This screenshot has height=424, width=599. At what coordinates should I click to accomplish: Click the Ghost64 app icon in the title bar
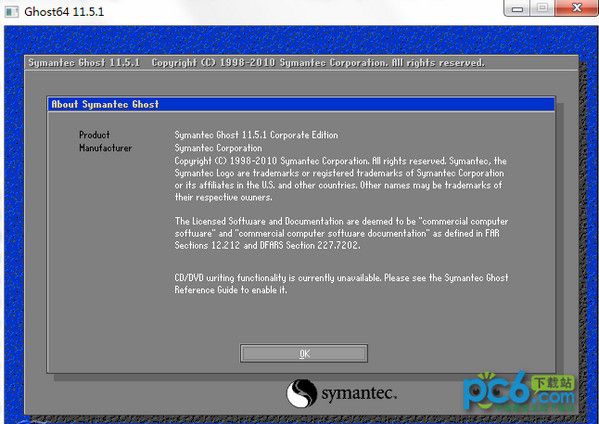(x=11, y=11)
